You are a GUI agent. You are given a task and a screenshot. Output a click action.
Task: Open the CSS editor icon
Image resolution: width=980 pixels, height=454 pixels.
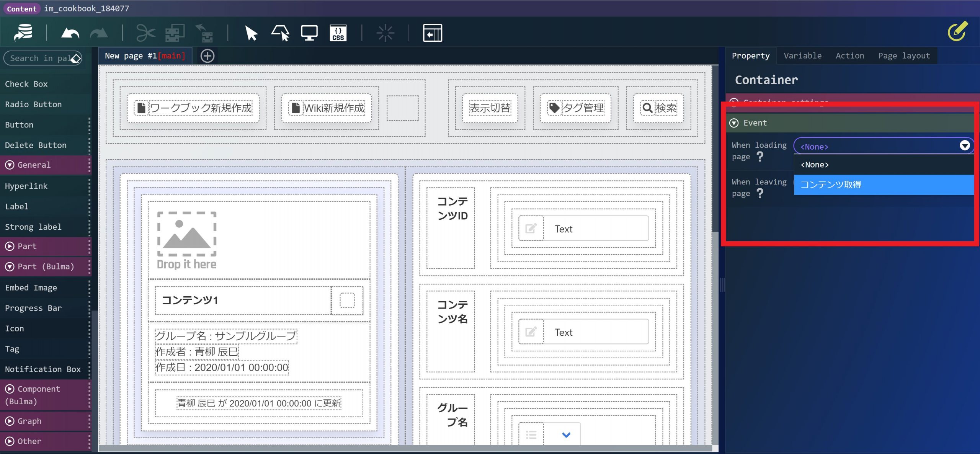coord(338,33)
